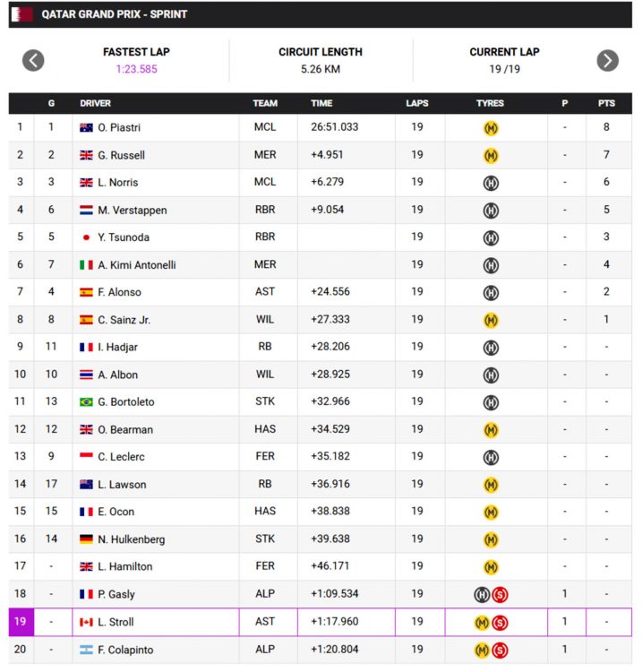Click the TIME column header
Image resolution: width=642 pixels, height=672 pixels.
pyautogui.click(x=321, y=103)
